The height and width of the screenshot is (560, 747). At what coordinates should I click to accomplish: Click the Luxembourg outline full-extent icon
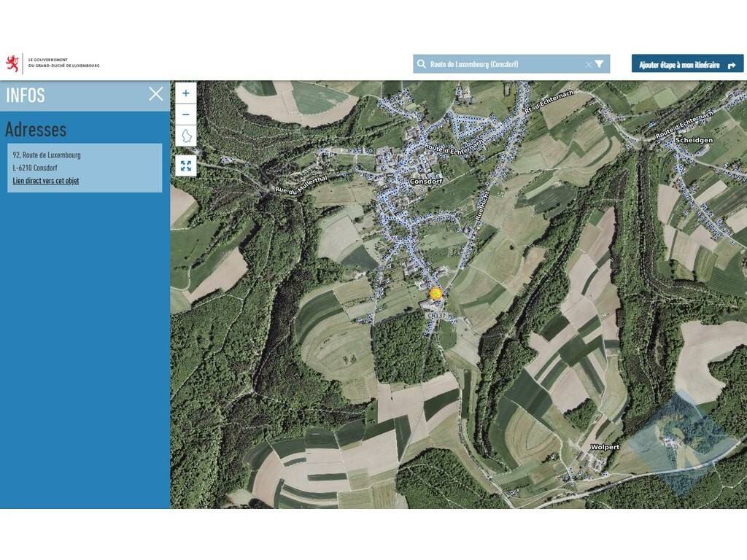tap(186, 136)
